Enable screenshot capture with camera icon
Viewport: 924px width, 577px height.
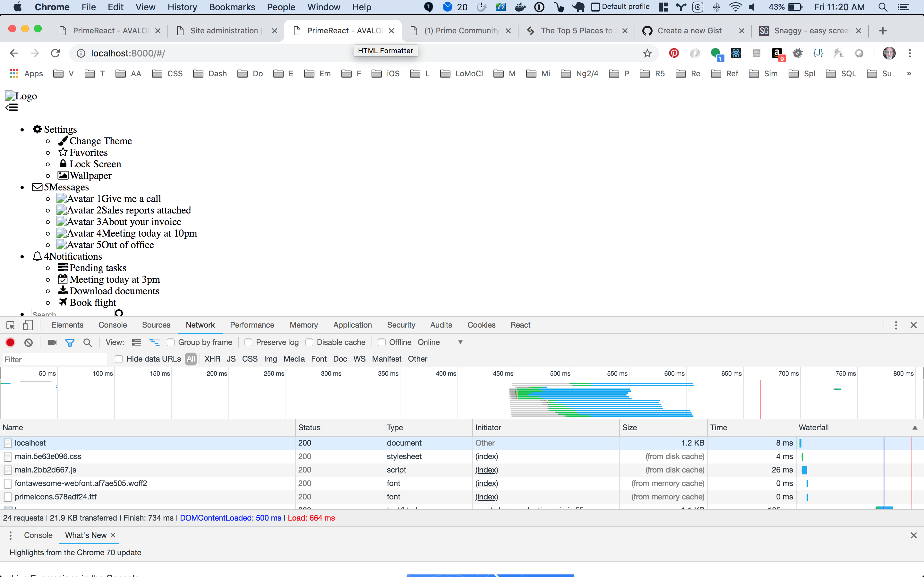(x=52, y=342)
